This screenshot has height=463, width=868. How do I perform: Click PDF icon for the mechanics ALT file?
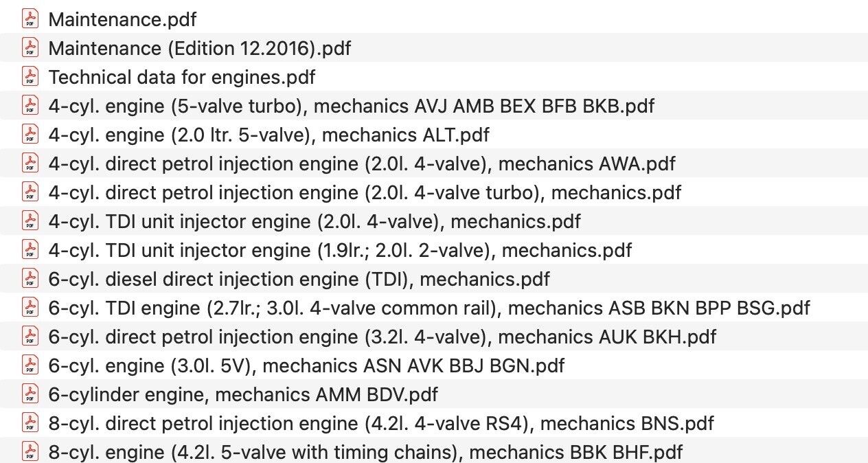(x=30, y=134)
